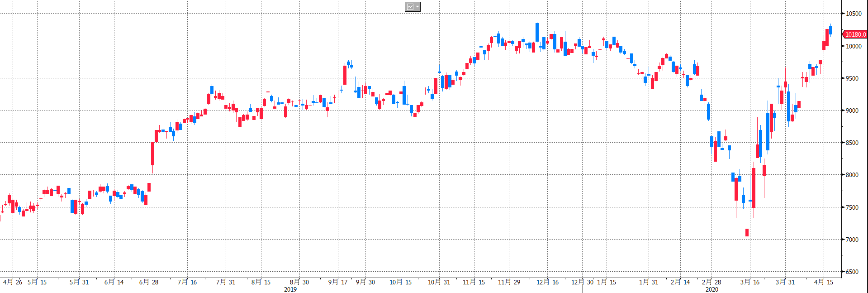Click the 9000 price axis label
This screenshot has width=868, height=293.
point(852,110)
